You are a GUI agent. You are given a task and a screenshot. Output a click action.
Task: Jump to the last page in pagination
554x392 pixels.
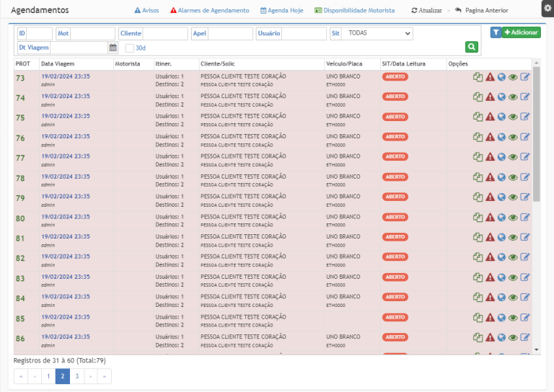pyautogui.click(x=105, y=376)
